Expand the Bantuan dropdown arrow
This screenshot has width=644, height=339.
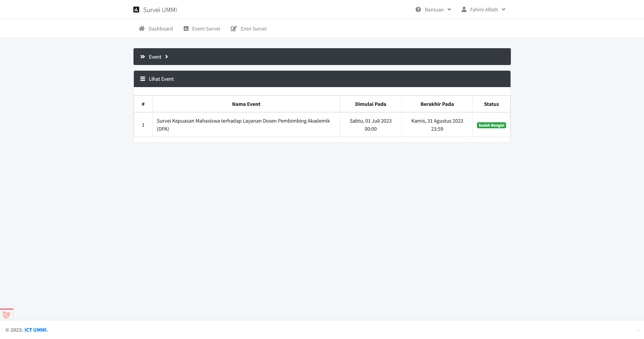(449, 9)
